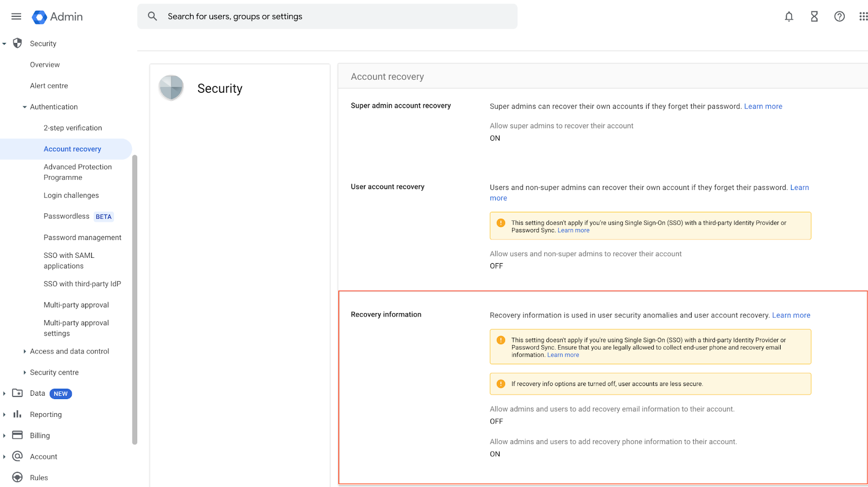Edit user account recovery OFF setting

pos(496,266)
